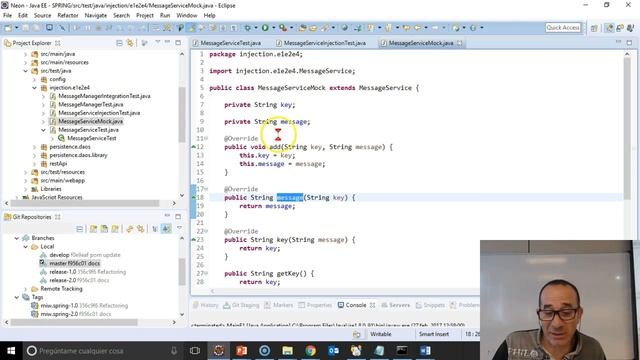Click the editor vertical scrollbar
Viewport: 640px width, 360px height.
627,129
